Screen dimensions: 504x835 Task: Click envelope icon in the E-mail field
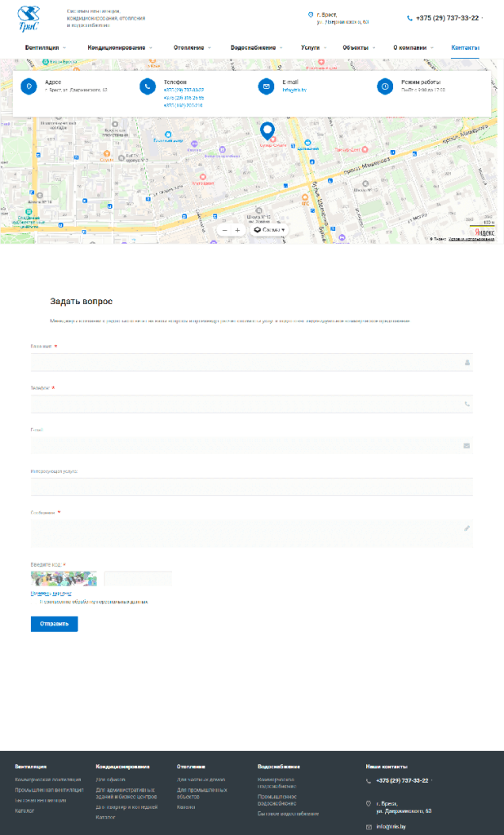point(466,446)
